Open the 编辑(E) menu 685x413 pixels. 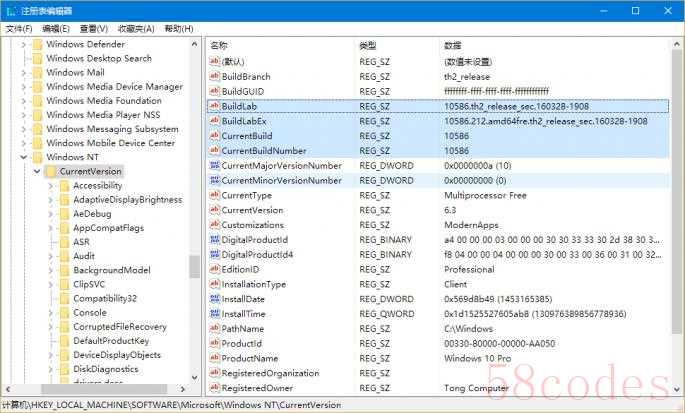[x=55, y=29]
